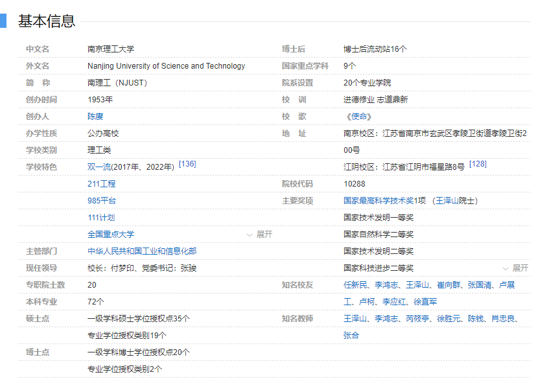
Task: Click alumnus 徐直军 link
Action: click(x=425, y=302)
